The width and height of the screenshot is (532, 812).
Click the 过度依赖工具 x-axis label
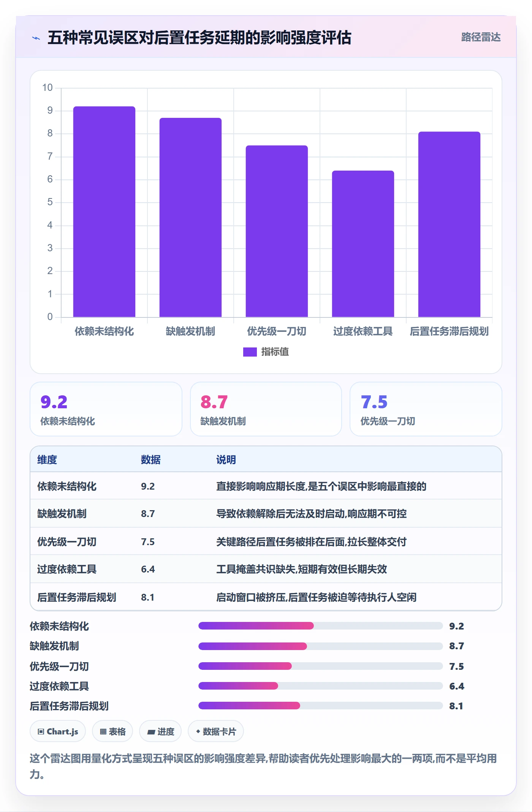(363, 331)
